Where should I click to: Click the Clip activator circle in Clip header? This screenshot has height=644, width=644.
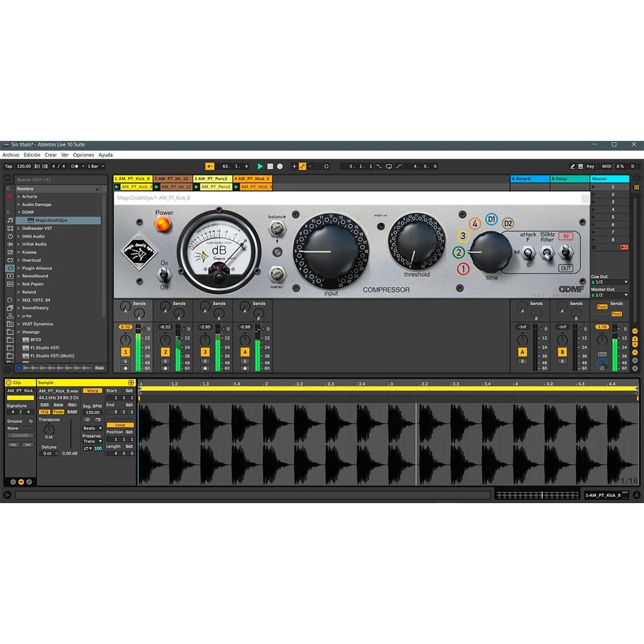[9, 382]
